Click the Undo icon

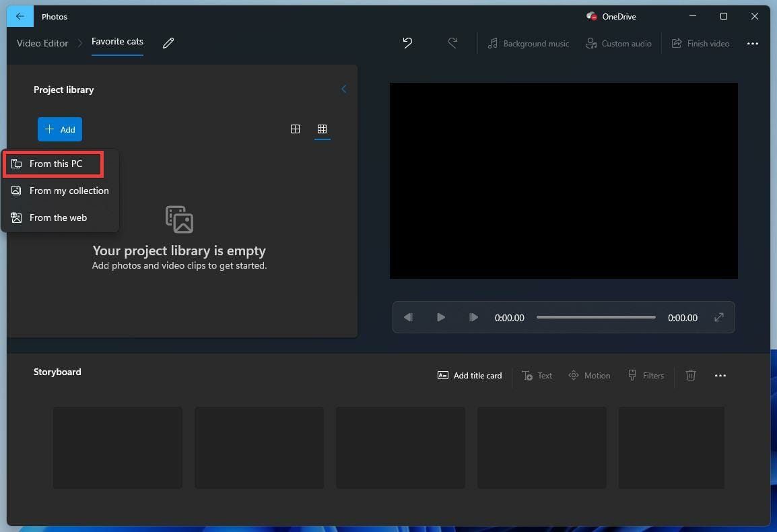pos(407,42)
